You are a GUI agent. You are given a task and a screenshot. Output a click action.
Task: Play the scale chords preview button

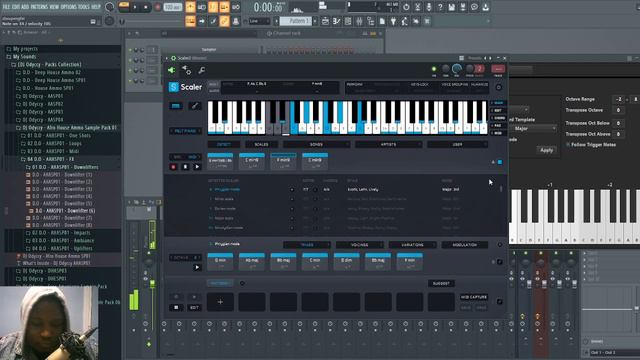click(197, 268)
